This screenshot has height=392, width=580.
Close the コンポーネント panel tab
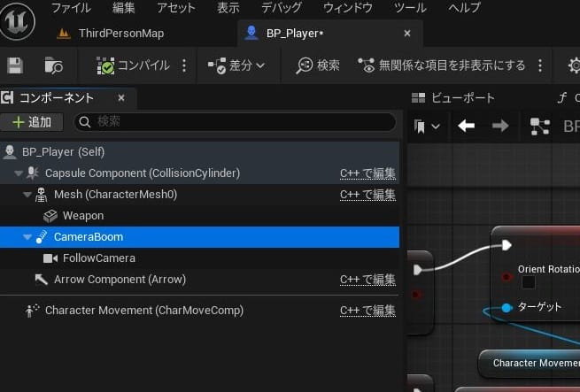121,98
